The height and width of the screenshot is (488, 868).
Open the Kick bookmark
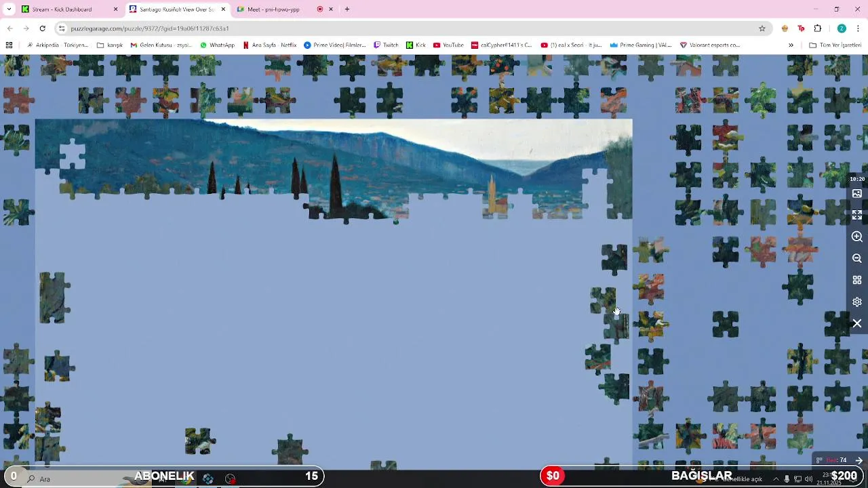click(416, 45)
